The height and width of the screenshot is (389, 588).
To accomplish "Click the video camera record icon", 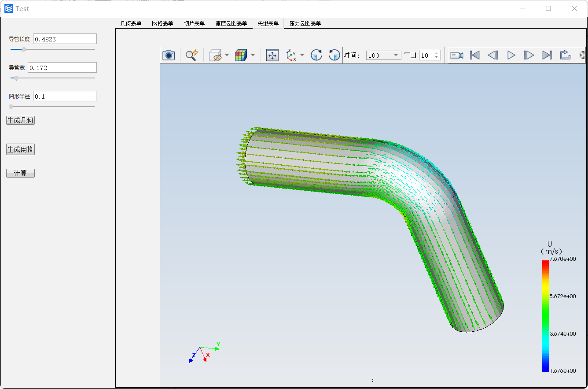I will coord(457,55).
